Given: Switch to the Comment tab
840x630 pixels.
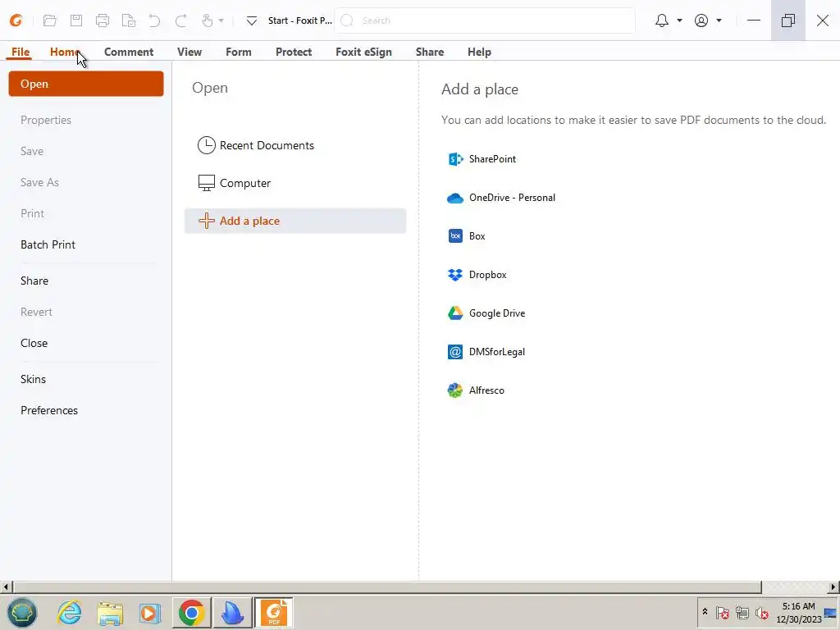Looking at the screenshot, I should coord(129,52).
